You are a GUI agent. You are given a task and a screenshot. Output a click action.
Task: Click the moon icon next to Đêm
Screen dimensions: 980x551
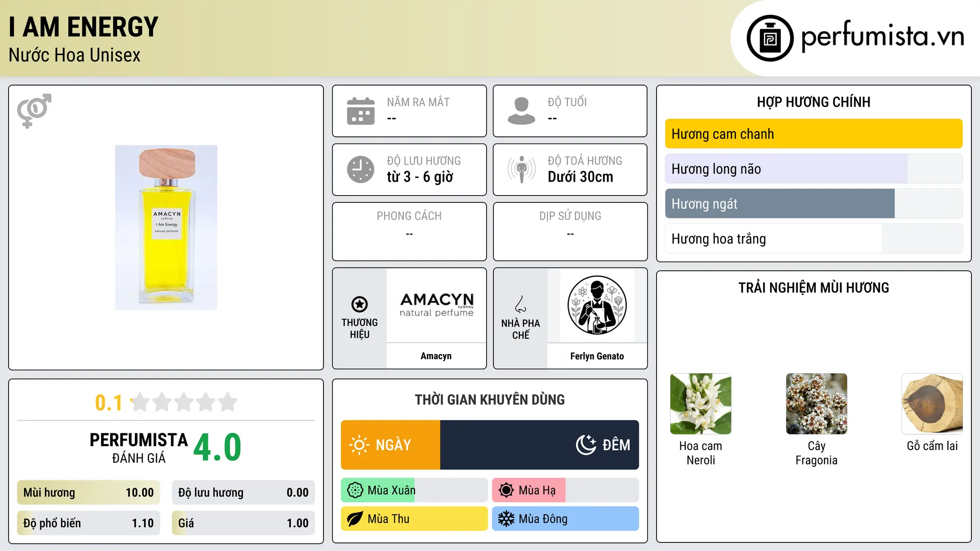coord(586,445)
